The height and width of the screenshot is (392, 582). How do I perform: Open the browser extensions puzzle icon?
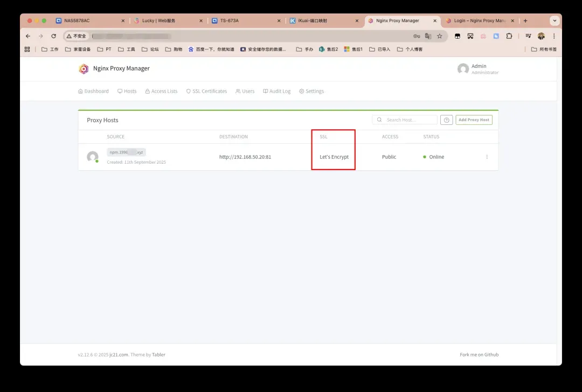click(x=509, y=36)
